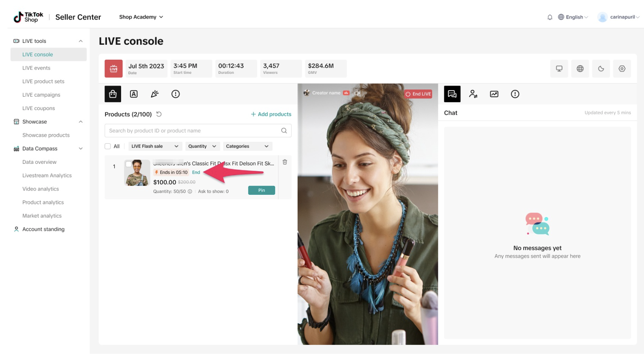Open the LIVE Flash sale dropdown
Image resolution: width=644 pixels, height=355 pixels.
tap(155, 146)
